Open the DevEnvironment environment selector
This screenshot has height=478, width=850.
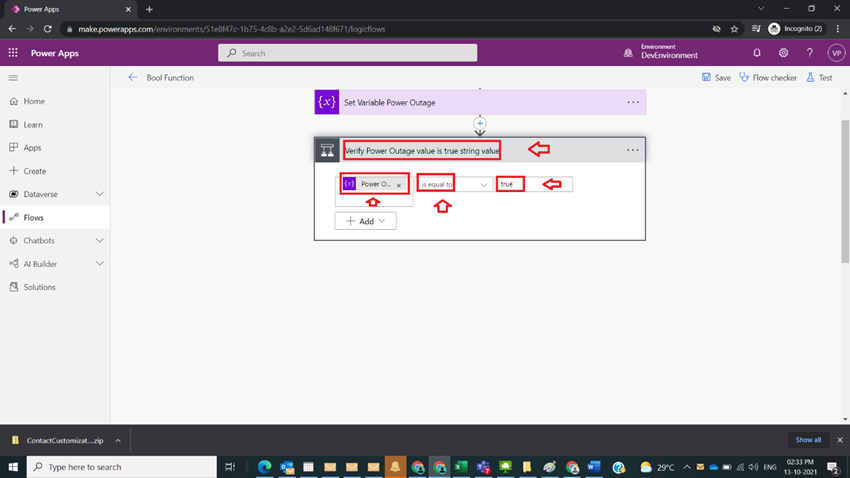(x=669, y=52)
